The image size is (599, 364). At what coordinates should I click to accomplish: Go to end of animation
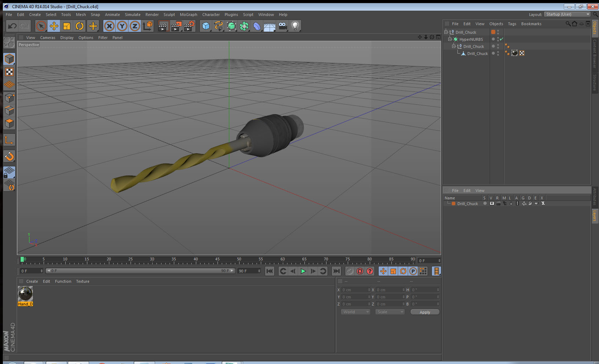[336, 271]
